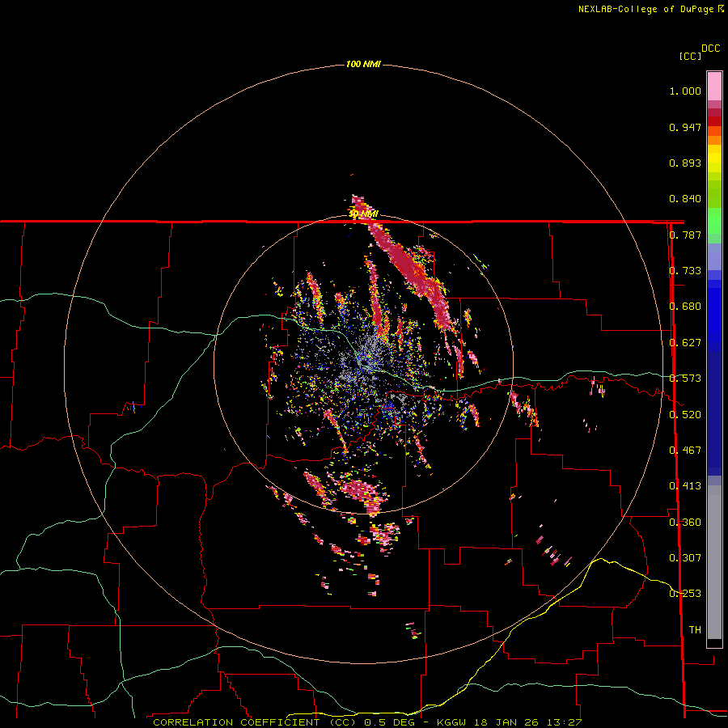This screenshot has width=728, height=728.
Task: Click the [CC] legend unit label
Action: [x=690, y=56]
